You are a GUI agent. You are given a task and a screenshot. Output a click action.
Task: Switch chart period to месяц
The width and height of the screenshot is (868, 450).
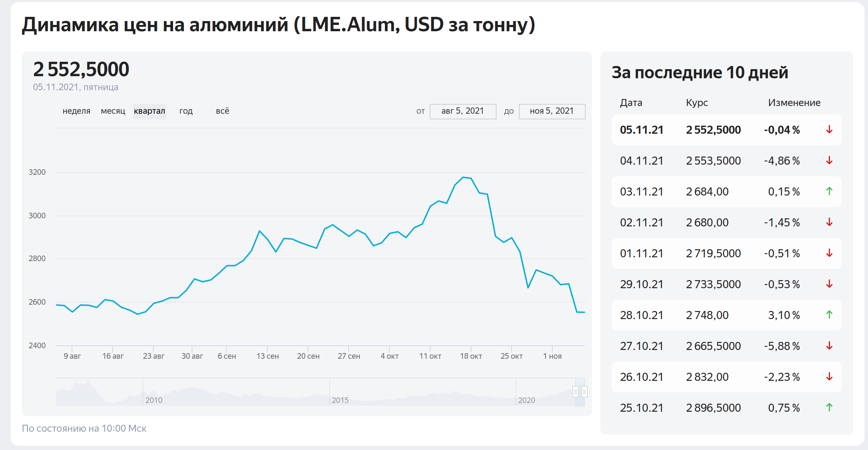[113, 111]
